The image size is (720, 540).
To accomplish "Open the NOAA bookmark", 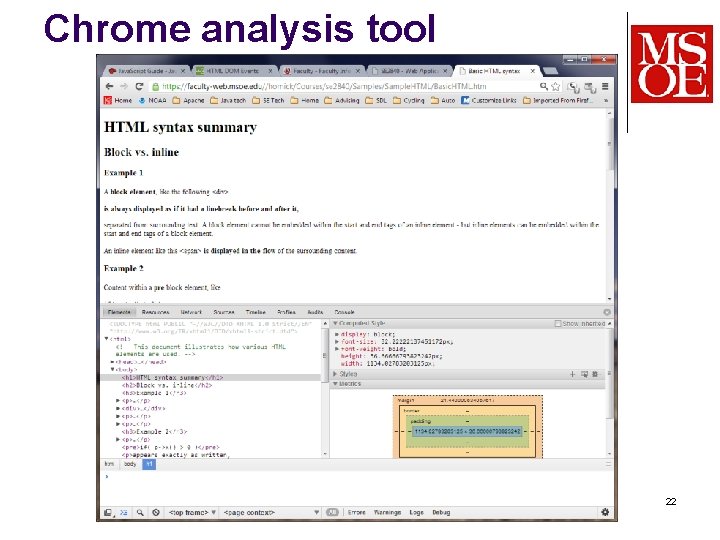I will [x=152, y=100].
